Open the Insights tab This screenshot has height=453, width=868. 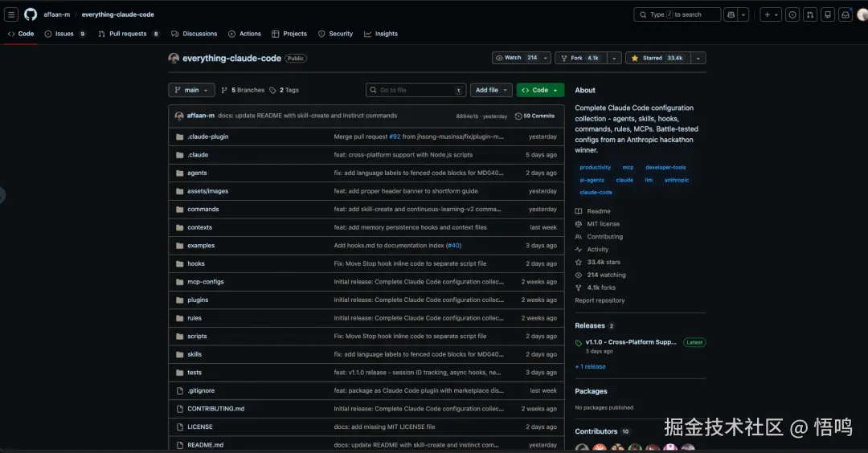[381, 34]
